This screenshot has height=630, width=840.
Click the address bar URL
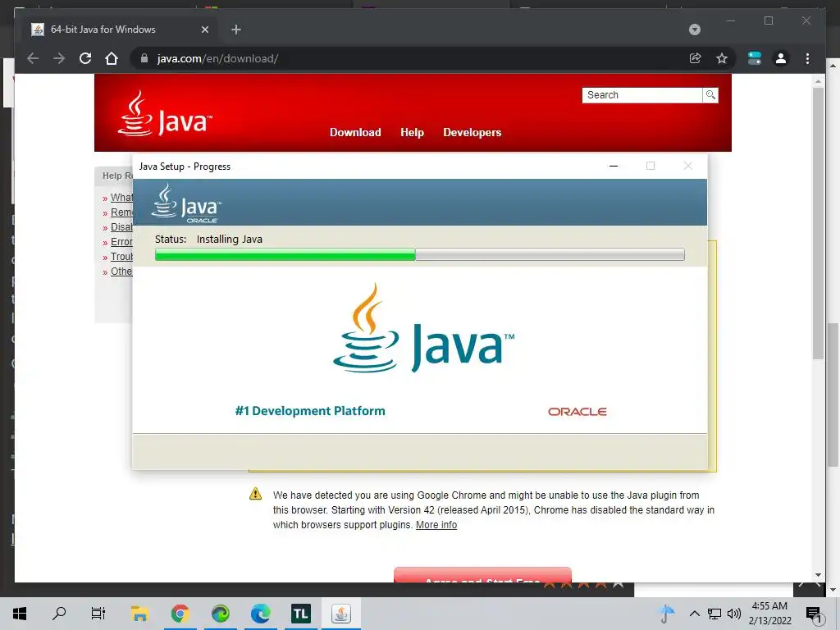coord(217,58)
